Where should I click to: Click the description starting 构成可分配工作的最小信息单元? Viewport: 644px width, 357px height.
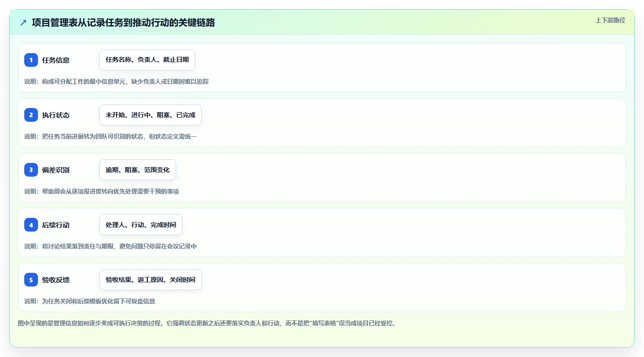(x=117, y=81)
